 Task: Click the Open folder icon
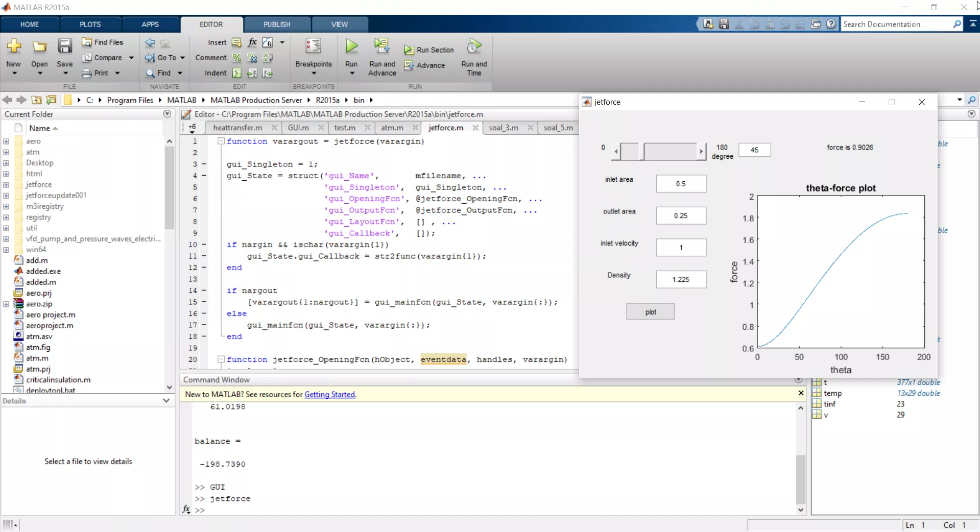pyautogui.click(x=39, y=47)
